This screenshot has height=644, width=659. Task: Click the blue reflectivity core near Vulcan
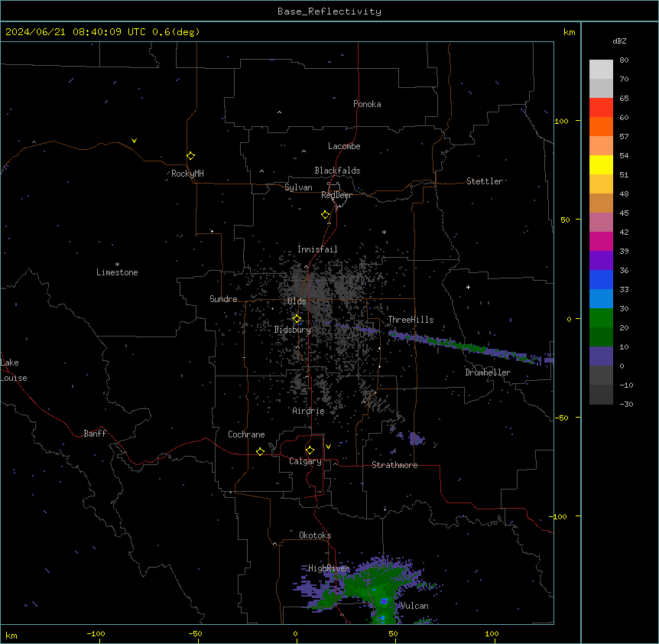point(383,601)
